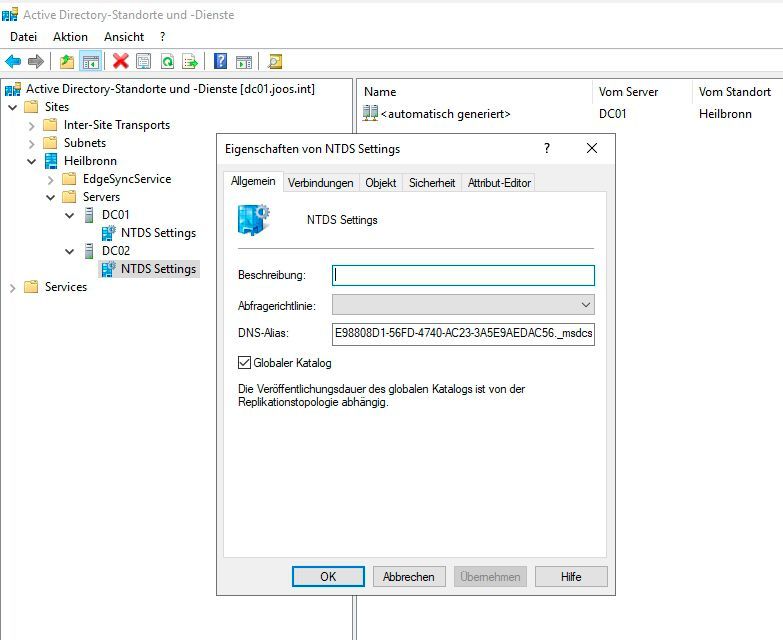The image size is (783, 640).
Task: Open the ? help menu
Action: click(163, 36)
